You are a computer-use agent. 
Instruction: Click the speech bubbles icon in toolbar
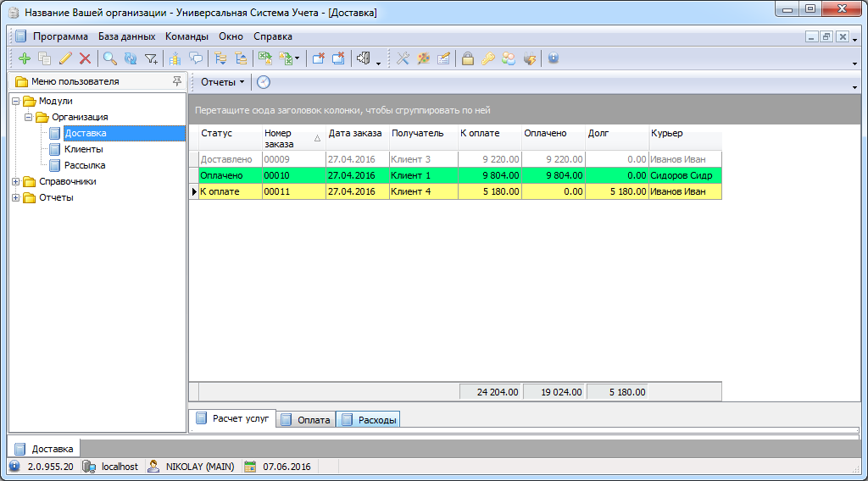pyautogui.click(x=196, y=58)
